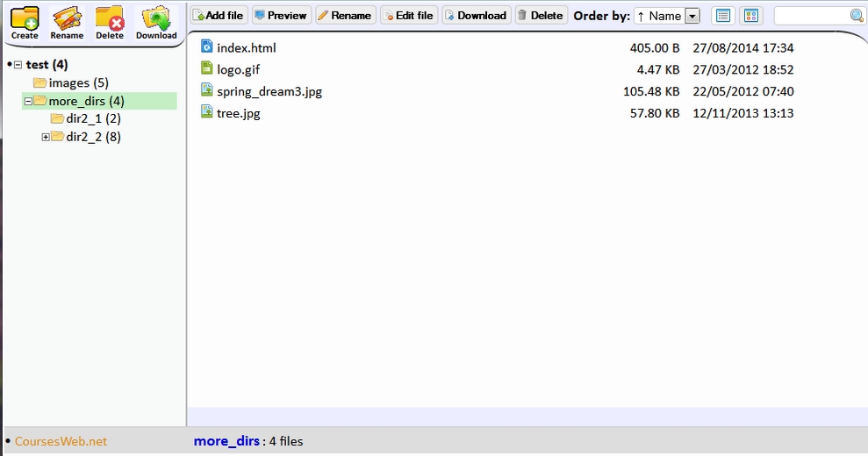Viewport: 868px width, 456px height.
Task: Switch to thumbnail grid view icon
Action: click(x=751, y=16)
